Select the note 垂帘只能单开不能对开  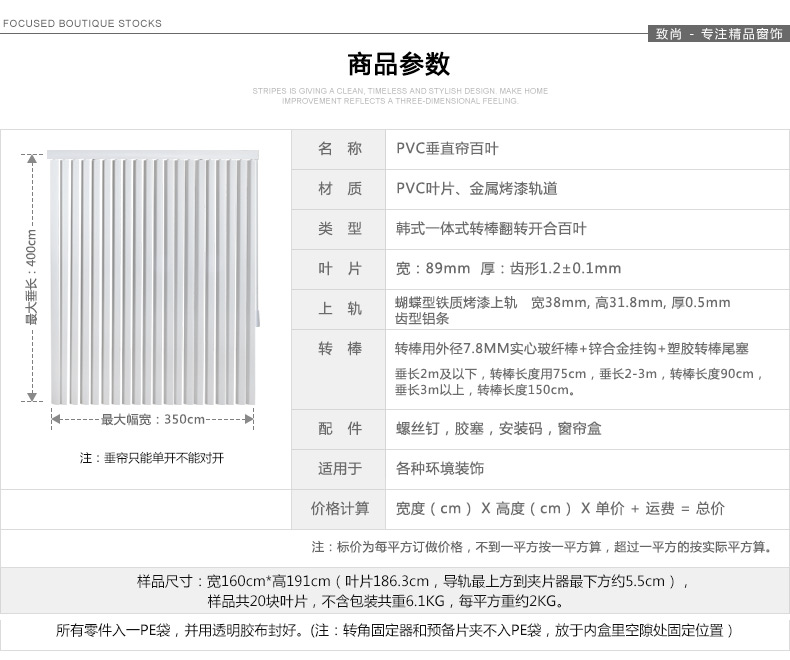pyautogui.click(x=152, y=458)
